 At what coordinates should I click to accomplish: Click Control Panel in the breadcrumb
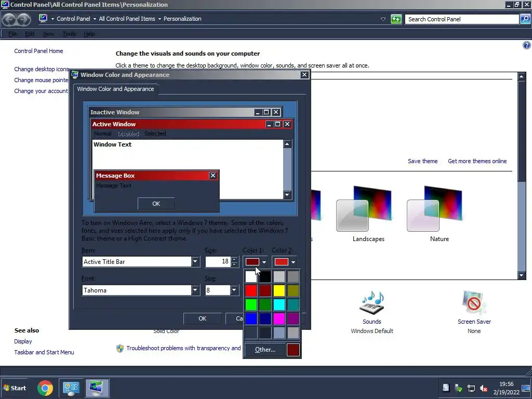pos(73,19)
